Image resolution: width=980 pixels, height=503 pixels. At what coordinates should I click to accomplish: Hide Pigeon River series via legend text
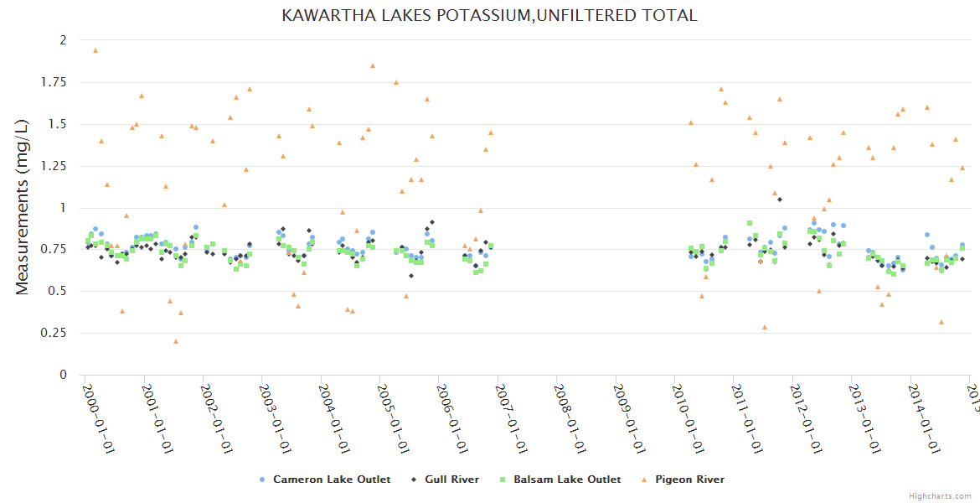[689, 480]
